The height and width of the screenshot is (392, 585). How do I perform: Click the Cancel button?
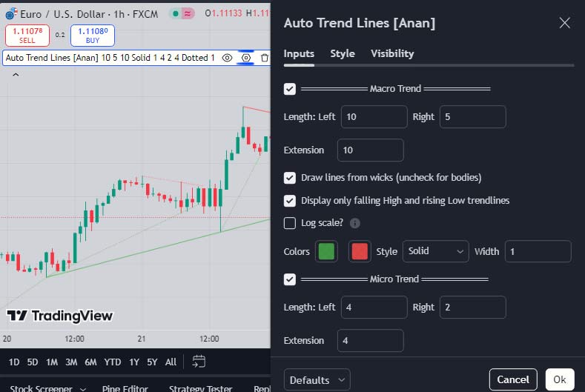click(x=513, y=379)
